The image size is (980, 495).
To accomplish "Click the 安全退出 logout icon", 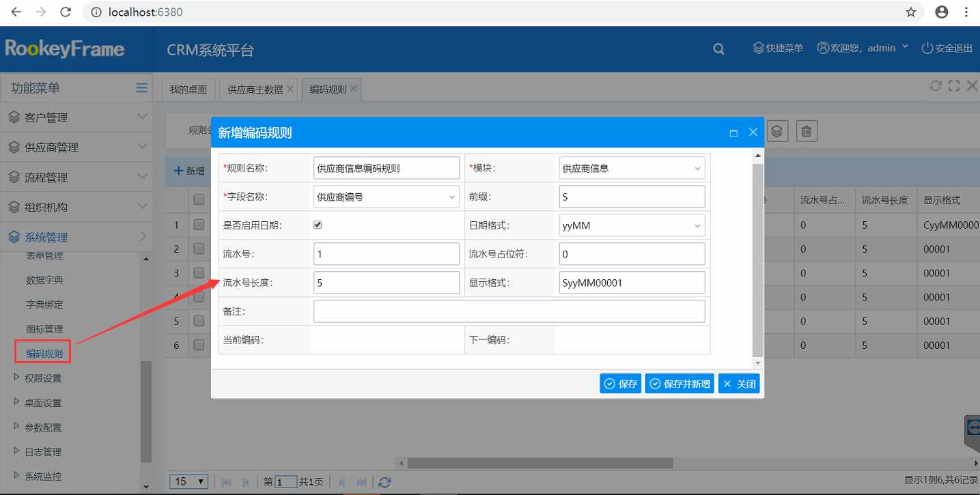I will [x=927, y=48].
